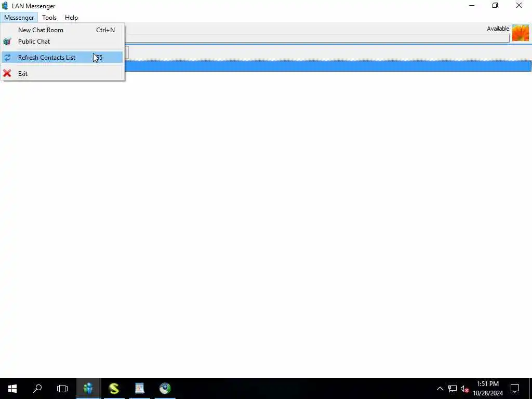The width and height of the screenshot is (532, 399).
Task: Choose Public Chat from the menu
Action: [62, 42]
